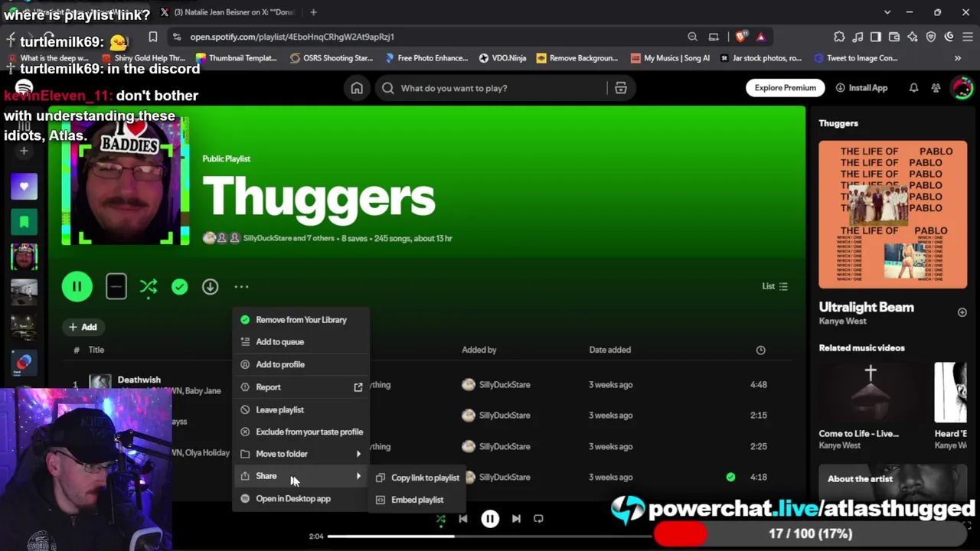Screen dimensions: 980x551
Task: Choose Embed playlist
Action: point(418,500)
